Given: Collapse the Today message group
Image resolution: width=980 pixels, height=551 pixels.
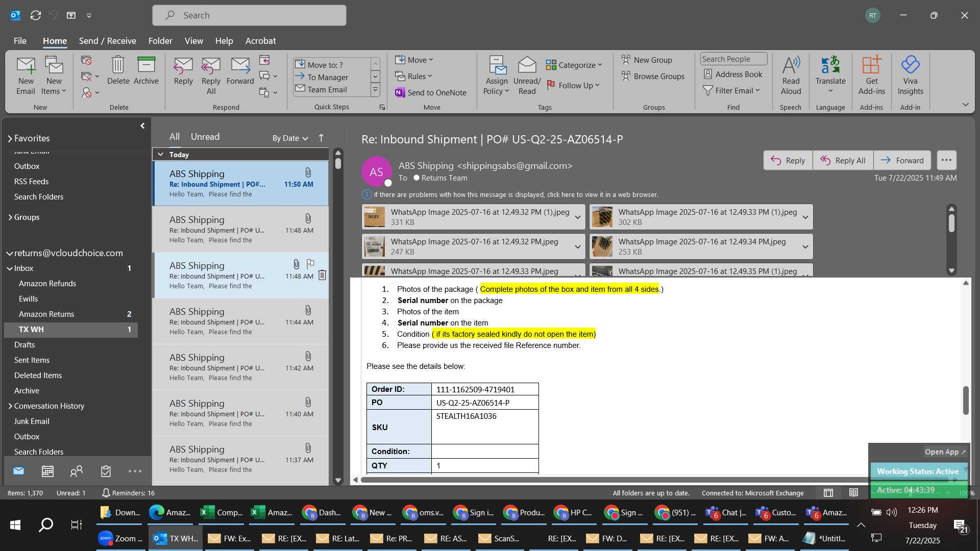Looking at the screenshot, I should (x=160, y=154).
